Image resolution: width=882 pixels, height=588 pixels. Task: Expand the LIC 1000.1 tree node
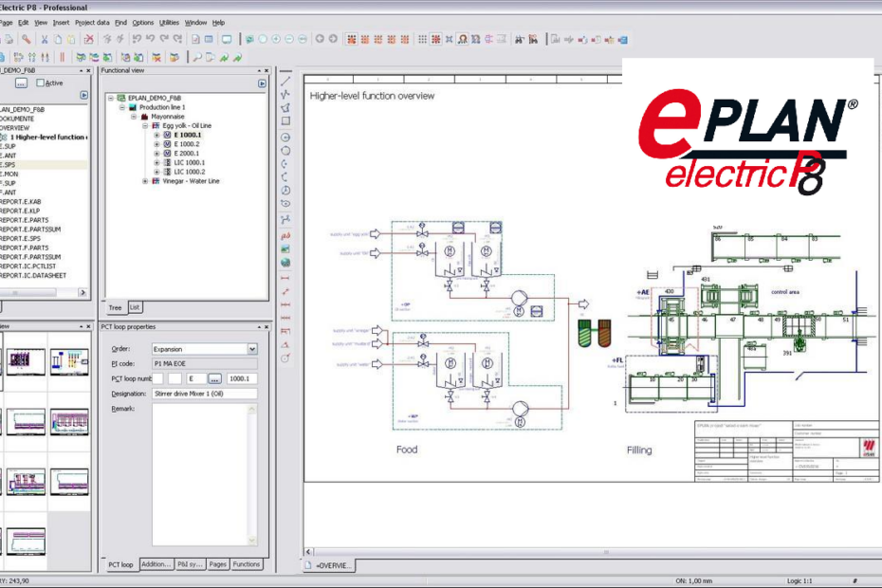(156, 162)
